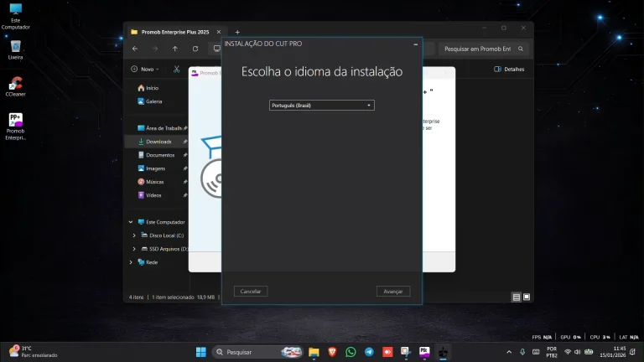Screen dimensions: 644x362
Task: Switch to details list view layout
Action: coord(517,297)
